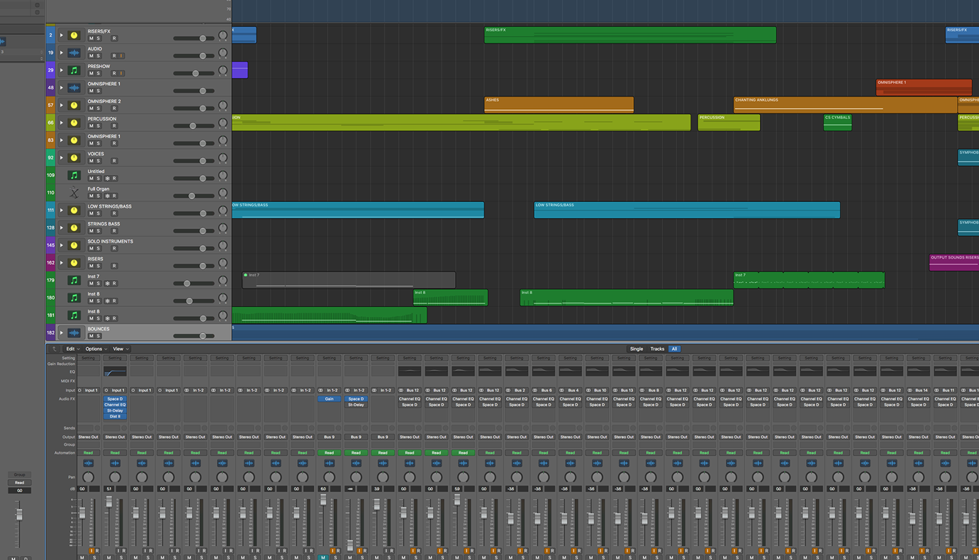The image size is (979, 560).
Task: Record-enable the Full Organ track
Action: 114,196
